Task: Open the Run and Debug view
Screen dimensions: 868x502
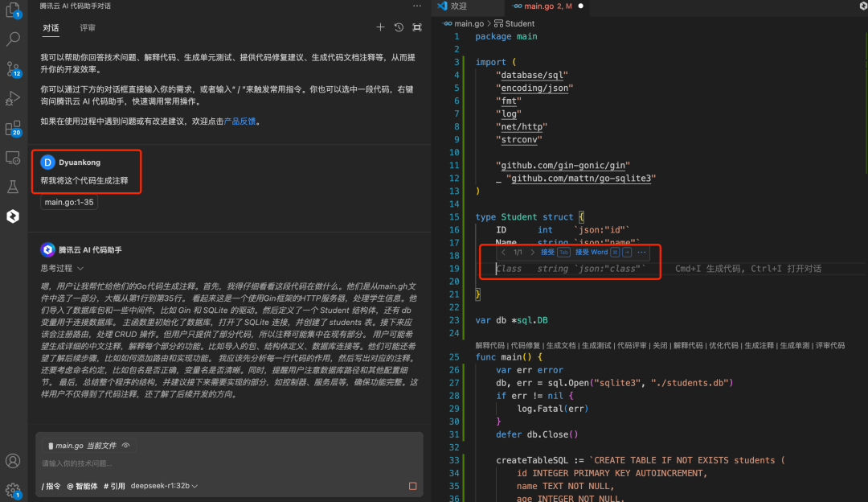Action: [x=13, y=98]
